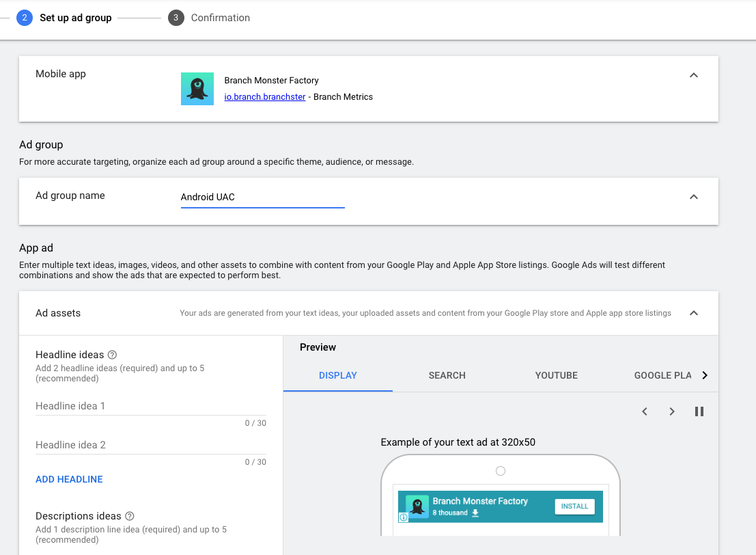Click the info icon on preview ad

pyautogui.click(x=404, y=517)
